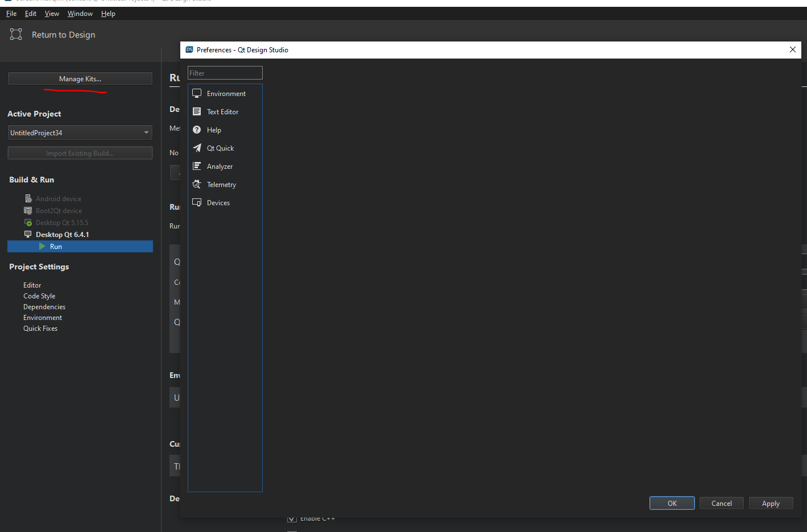Screen dimensions: 807x532
Task: Click the Filter field in Preferences
Action: coord(225,73)
